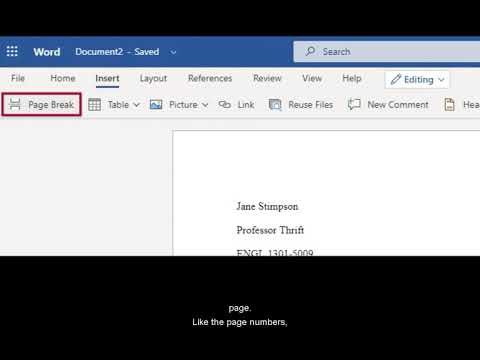
Task: Click the Jane Stimpson line
Action: 267,207
